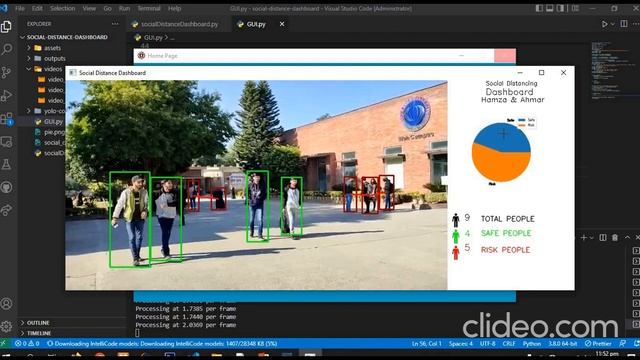Kill the terminal with trash icon
Screen dimensions: 640x360
[x=615, y=238]
